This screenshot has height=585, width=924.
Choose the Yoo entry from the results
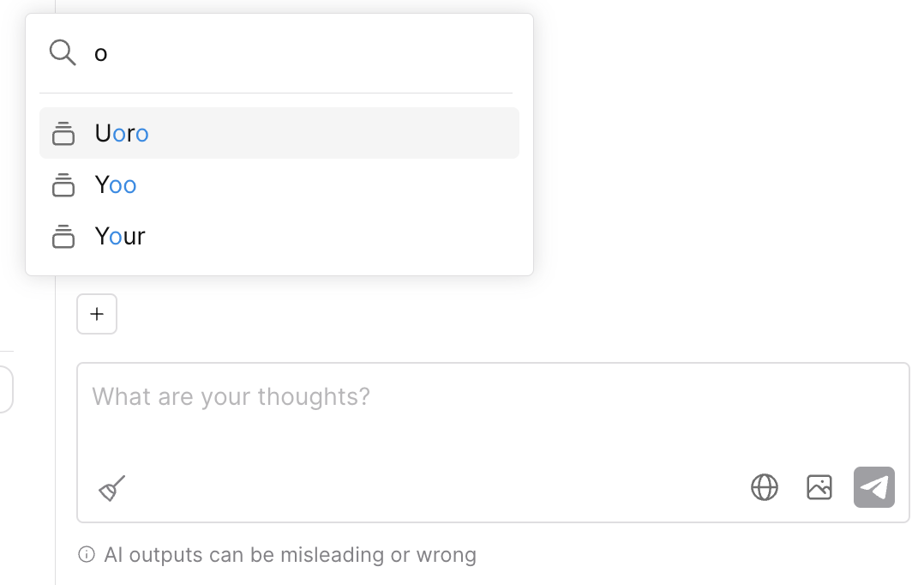click(x=116, y=185)
